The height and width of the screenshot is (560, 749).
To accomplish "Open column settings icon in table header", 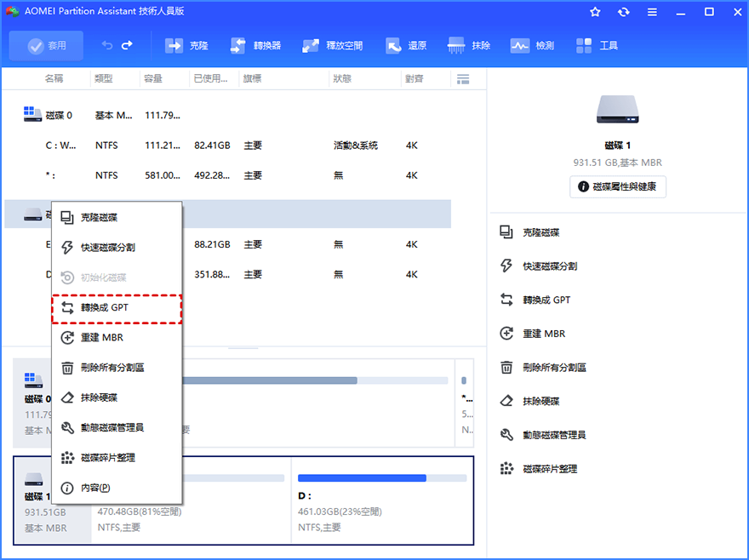I will tap(463, 79).
